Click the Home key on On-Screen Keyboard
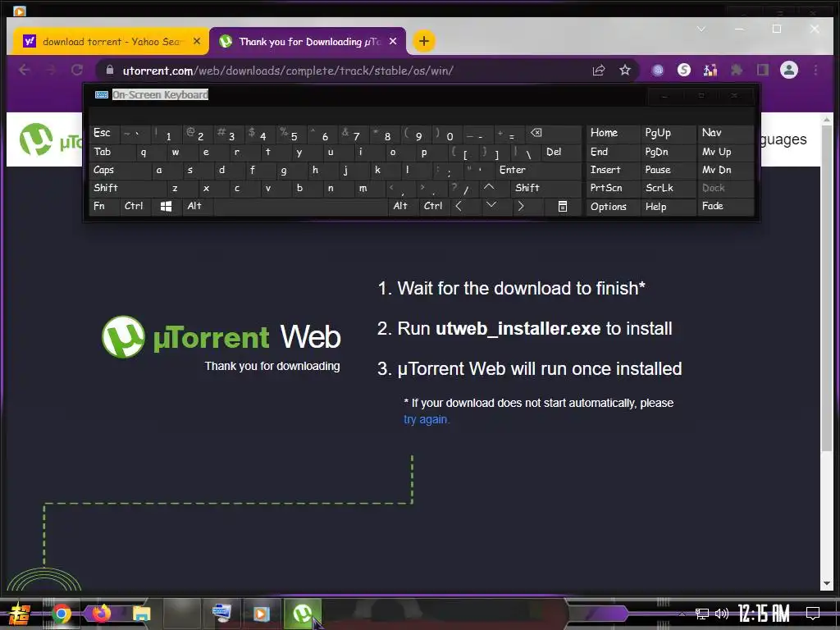This screenshot has height=630, width=840. (x=613, y=134)
